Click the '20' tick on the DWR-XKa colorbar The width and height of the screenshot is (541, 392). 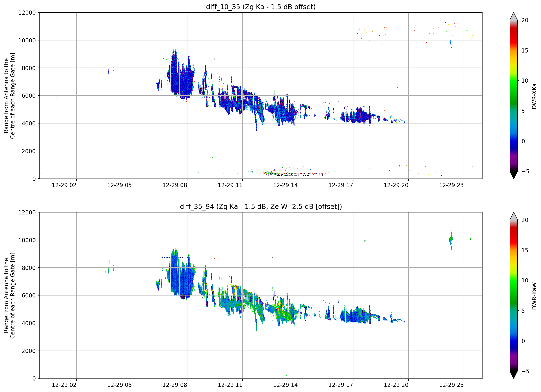(525, 20)
